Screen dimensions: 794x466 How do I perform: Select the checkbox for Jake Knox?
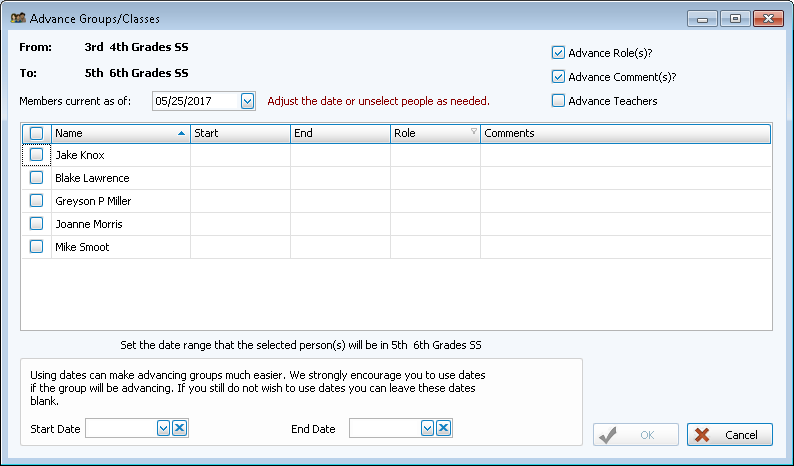[36, 155]
